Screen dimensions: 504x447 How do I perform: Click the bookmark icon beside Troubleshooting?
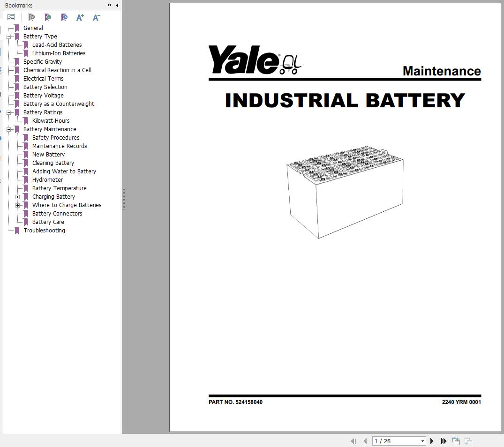point(17,231)
